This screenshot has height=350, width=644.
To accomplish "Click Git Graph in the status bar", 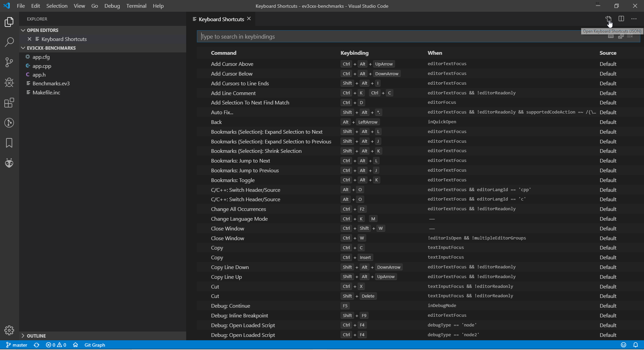I will [95, 345].
